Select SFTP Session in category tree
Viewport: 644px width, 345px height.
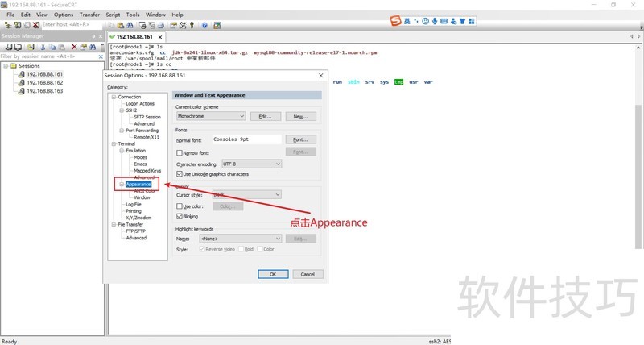coord(147,117)
